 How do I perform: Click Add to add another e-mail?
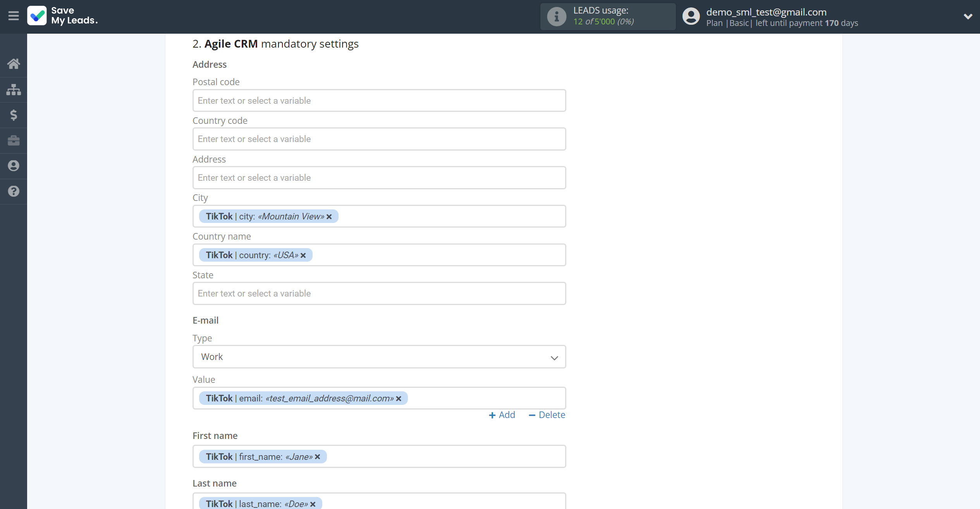pos(502,415)
